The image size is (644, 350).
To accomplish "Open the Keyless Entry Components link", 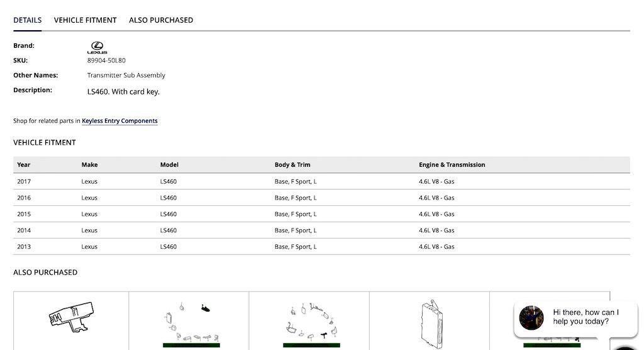I will point(119,121).
